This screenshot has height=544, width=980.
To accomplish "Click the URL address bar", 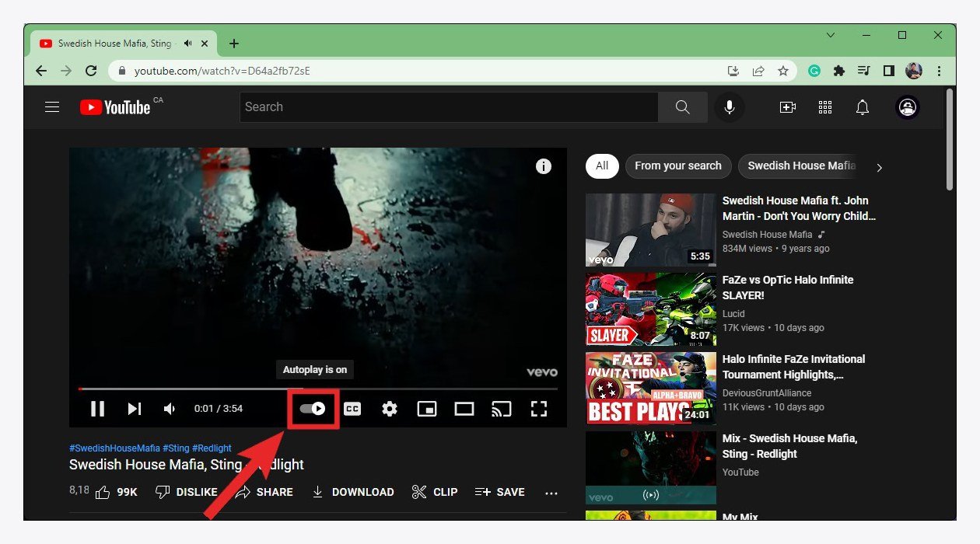I will coord(420,71).
